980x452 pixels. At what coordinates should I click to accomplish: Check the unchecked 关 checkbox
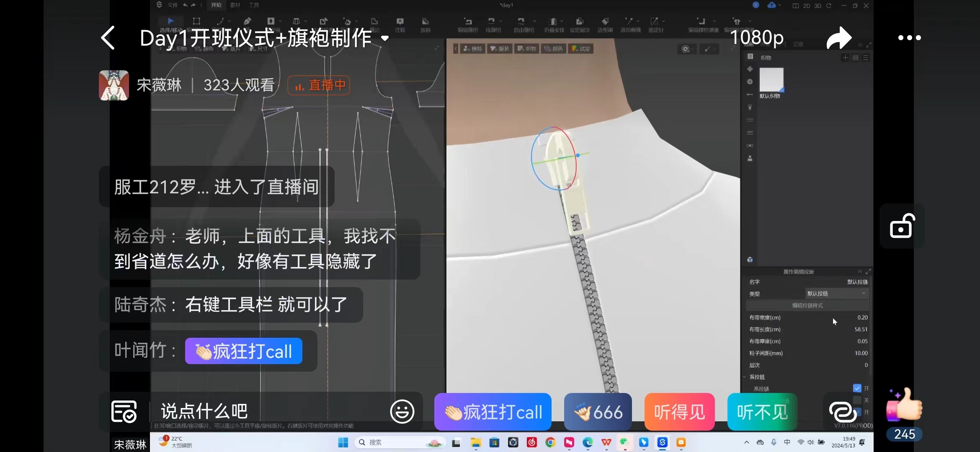[857, 400]
